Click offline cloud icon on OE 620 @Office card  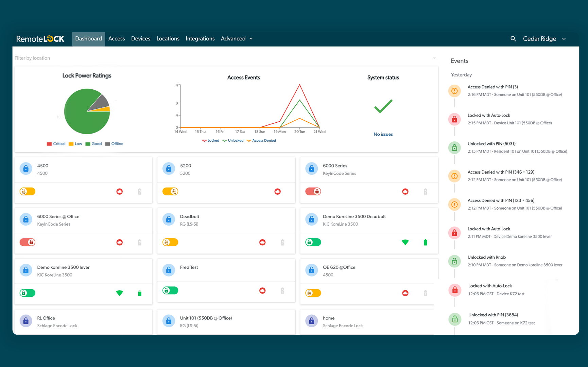point(405,293)
